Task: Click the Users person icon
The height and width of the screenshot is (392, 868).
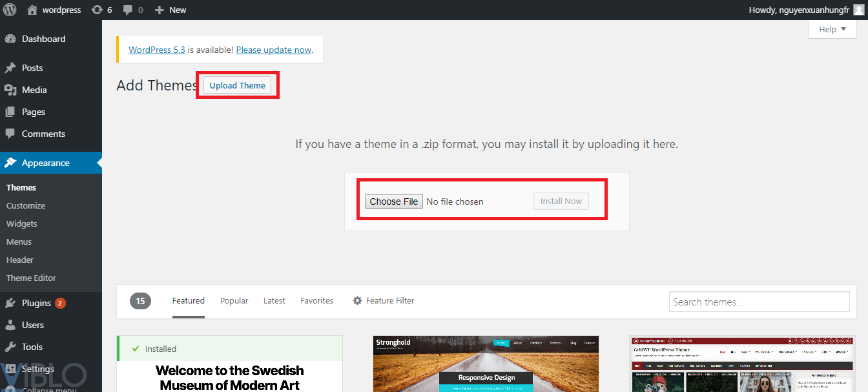Action: (10, 325)
